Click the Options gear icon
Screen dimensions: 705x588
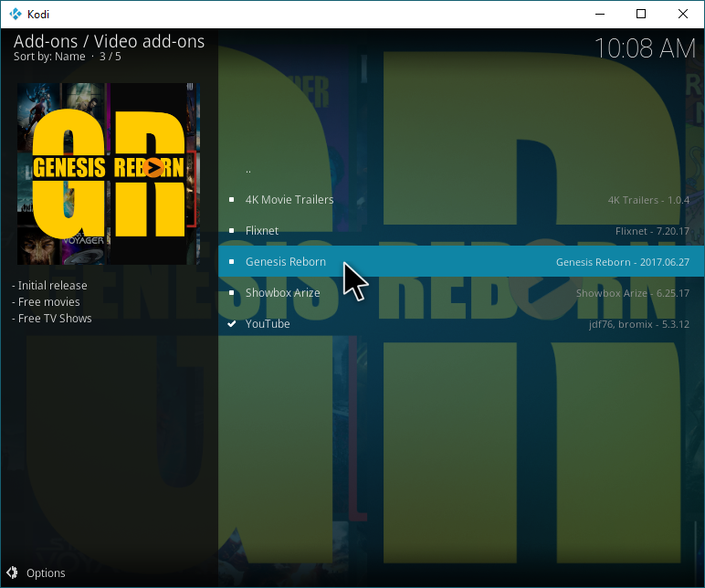(12, 572)
